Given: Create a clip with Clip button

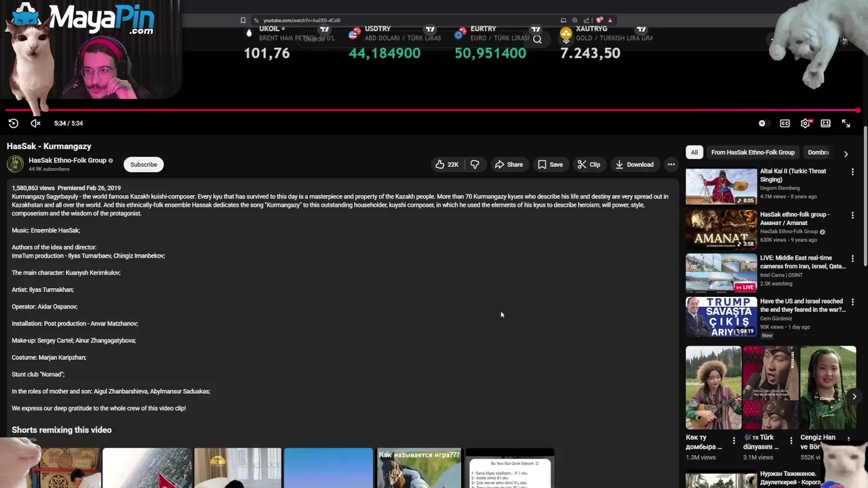Looking at the screenshot, I should point(589,165).
